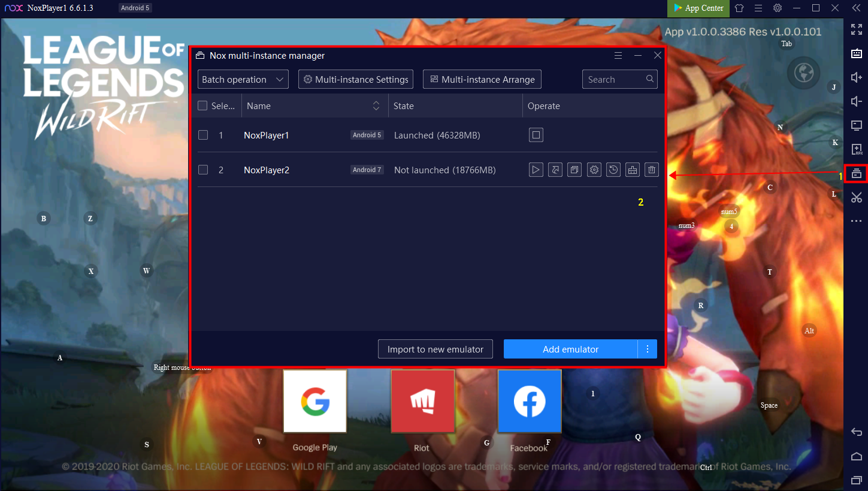Select the NoxPlayer2 name
The width and height of the screenshot is (868, 491).
tap(267, 170)
